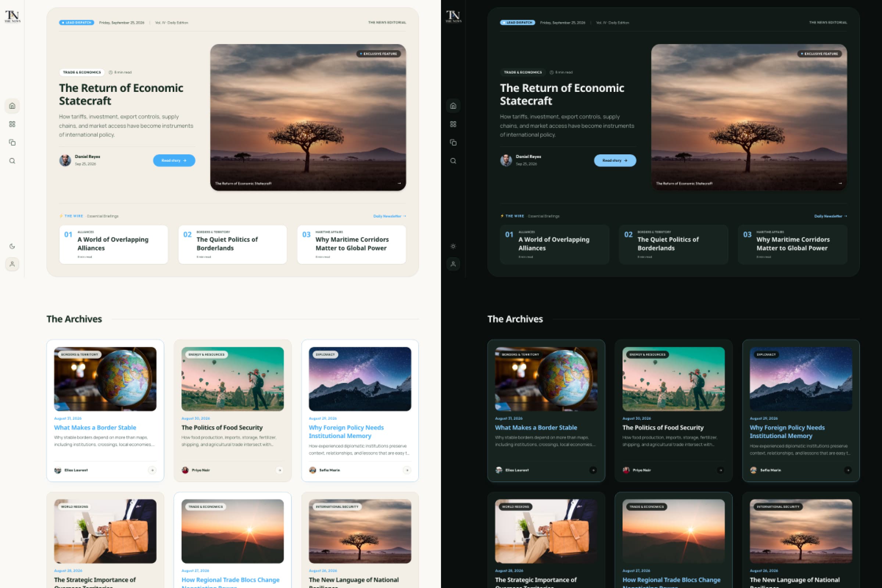Click Diplomacy tag on dark card
Screen dimensions: 882x588
766,354
